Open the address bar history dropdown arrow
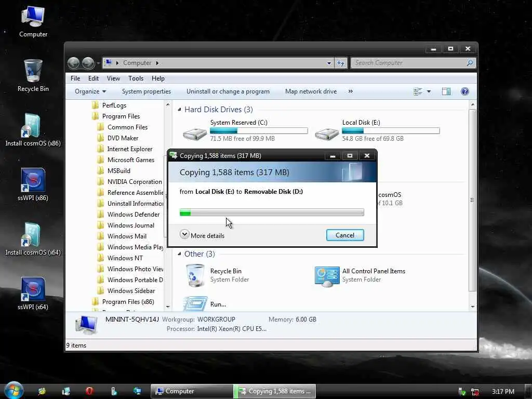 click(x=329, y=63)
